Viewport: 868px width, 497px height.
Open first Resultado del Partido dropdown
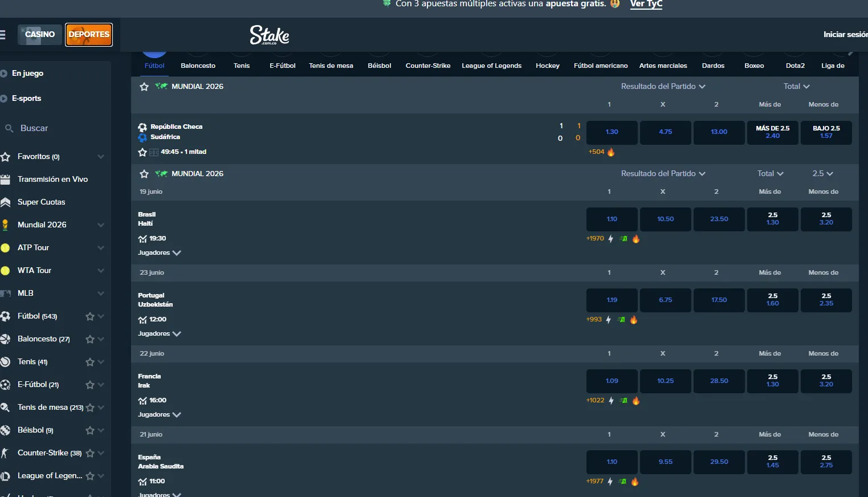(x=663, y=87)
